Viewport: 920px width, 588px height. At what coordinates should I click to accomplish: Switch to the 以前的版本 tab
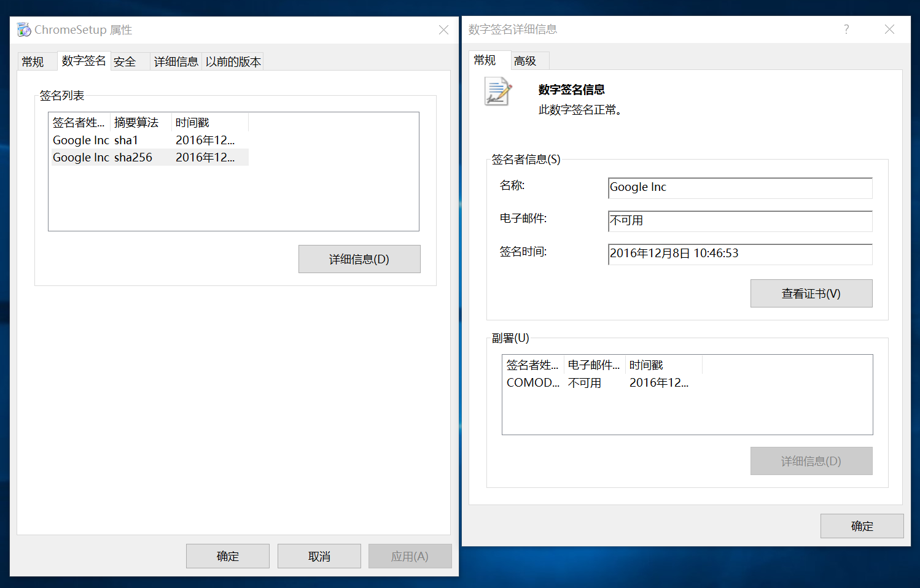tap(233, 61)
